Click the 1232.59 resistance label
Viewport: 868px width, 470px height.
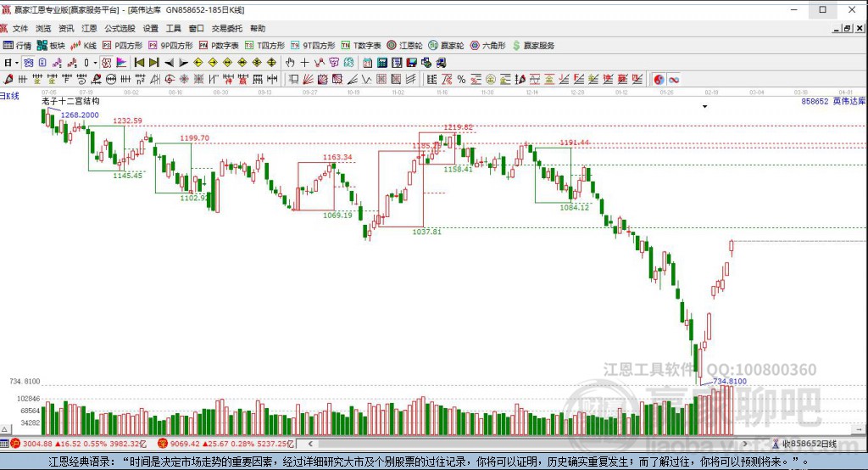[x=127, y=120]
